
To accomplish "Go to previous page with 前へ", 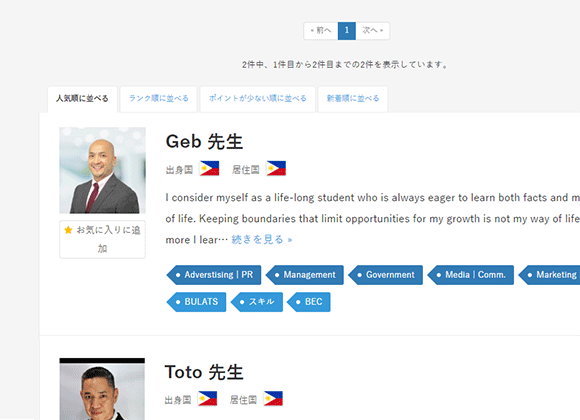I will [x=321, y=31].
